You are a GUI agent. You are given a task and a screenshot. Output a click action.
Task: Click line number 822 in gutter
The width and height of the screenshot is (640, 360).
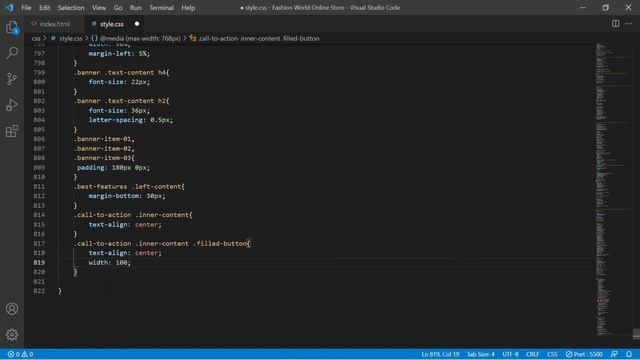pos(39,291)
